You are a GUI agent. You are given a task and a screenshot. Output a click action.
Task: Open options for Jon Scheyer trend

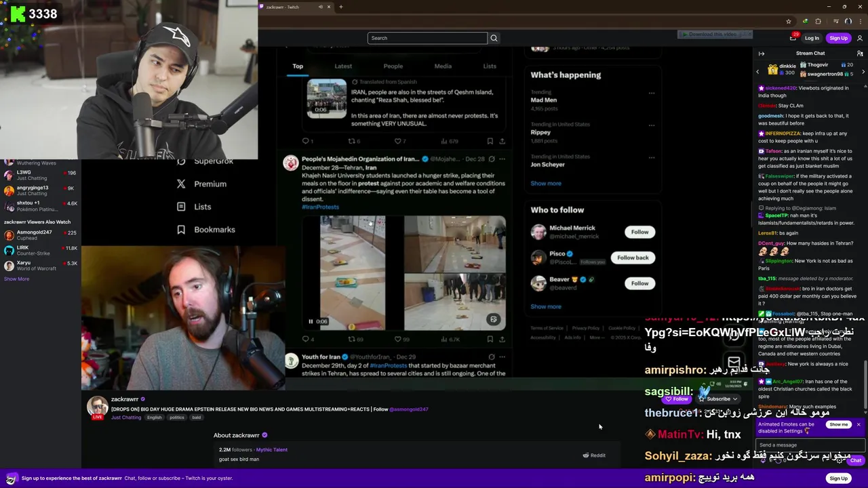(x=652, y=158)
